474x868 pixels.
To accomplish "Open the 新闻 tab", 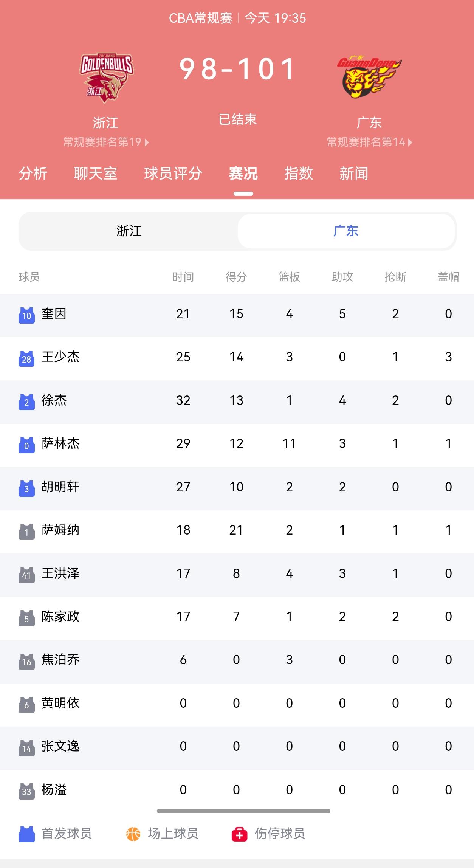I will coord(354,174).
